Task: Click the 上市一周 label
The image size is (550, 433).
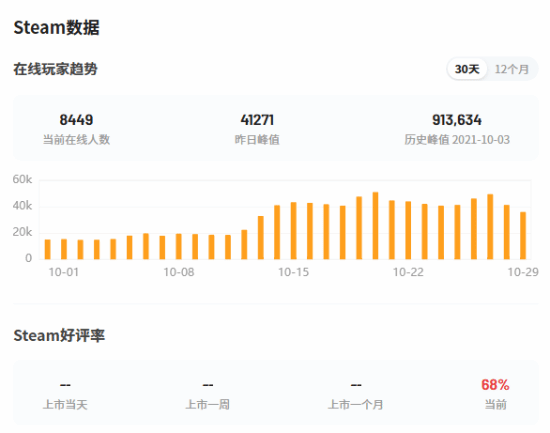Action: 208,405
